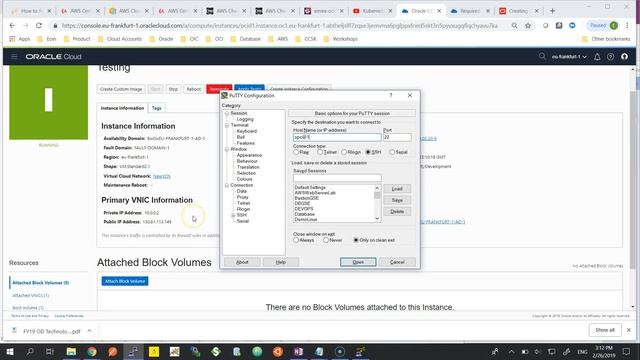Open the Chrome three-dot menu
Image resolution: width=640 pixels, height=360 pixels.
(627, 25)
